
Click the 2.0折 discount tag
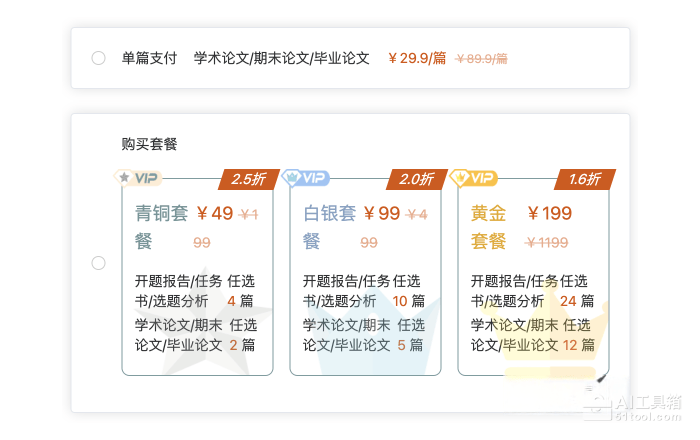(x=416, y=180)
